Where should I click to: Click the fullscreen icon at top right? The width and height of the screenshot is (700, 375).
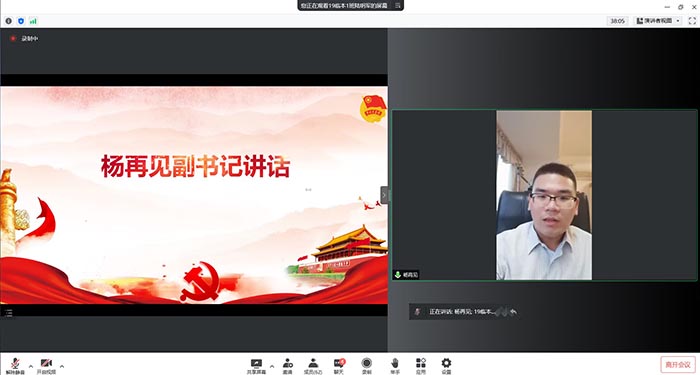692,21
